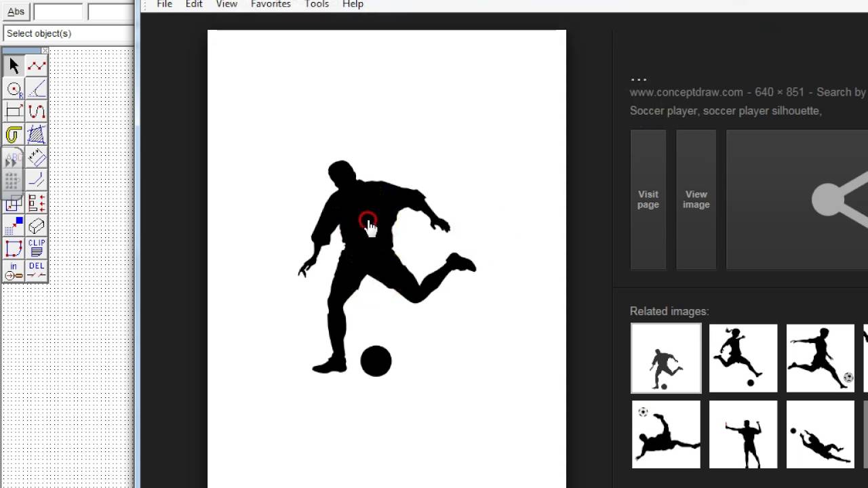Open the align objects tool
The width and height of the screenshot is (868, 488).
point(37,203)
